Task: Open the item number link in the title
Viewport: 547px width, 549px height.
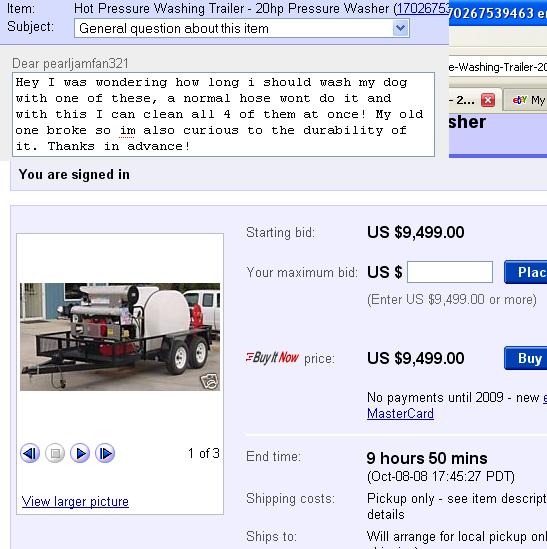Action: 421,8
